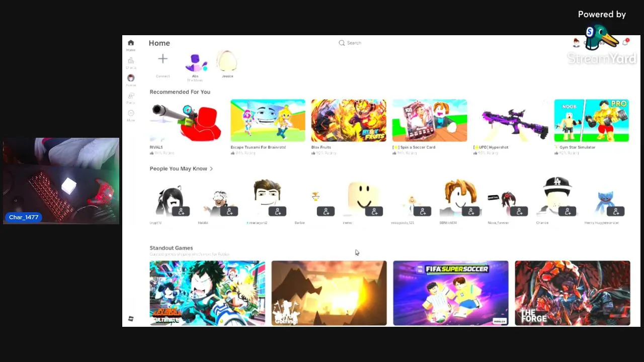Click the Char_1477 webcam feed
This screenshot has width=644, height=362.
click(x=61, y=180)
